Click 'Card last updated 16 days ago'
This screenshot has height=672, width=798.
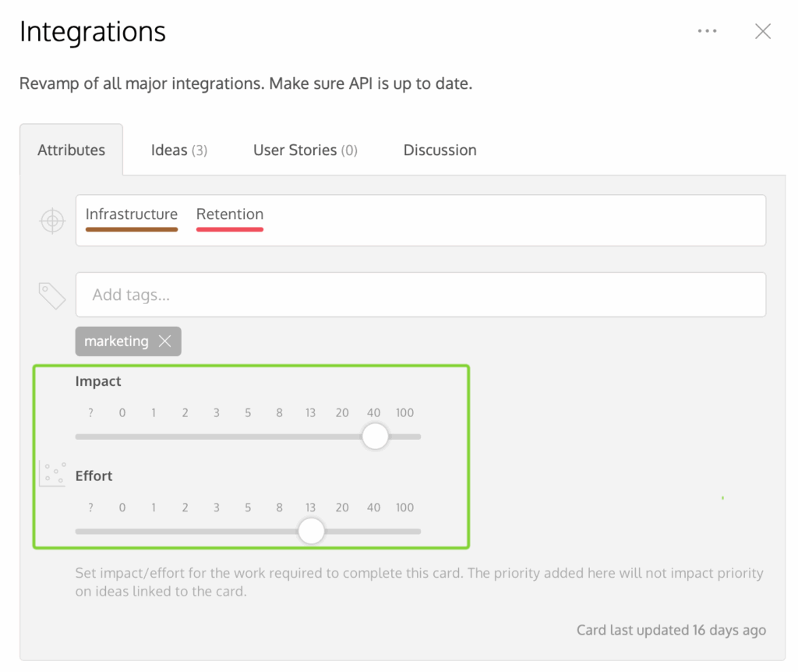click(x=671, y=630)
